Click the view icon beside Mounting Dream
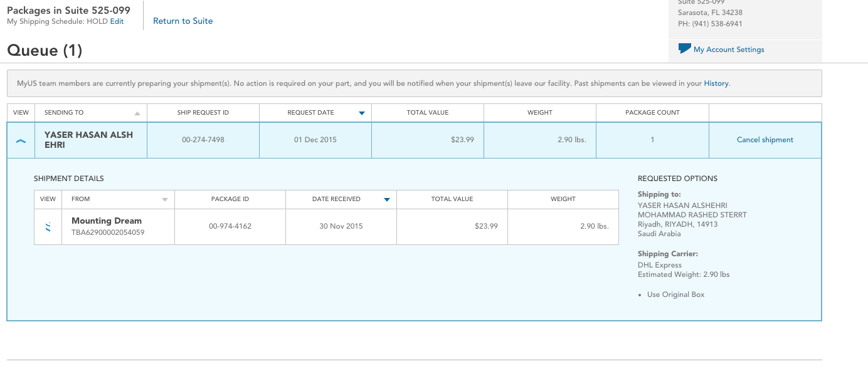The height and width of the screenshot is (369, 868). tap(48, 227)
